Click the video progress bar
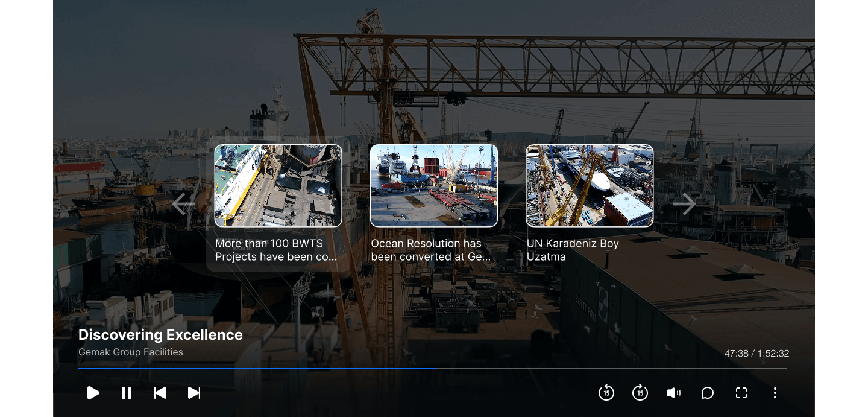 [x=432, y=368]
